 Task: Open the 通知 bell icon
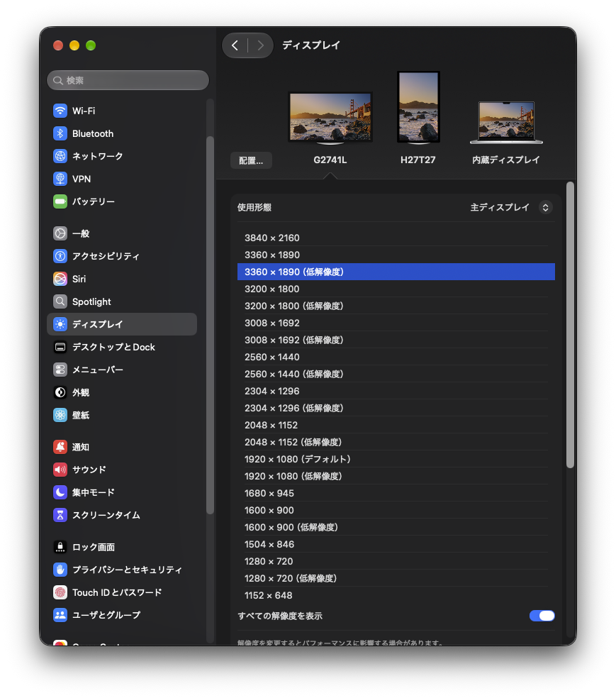[x=60, y=448]
